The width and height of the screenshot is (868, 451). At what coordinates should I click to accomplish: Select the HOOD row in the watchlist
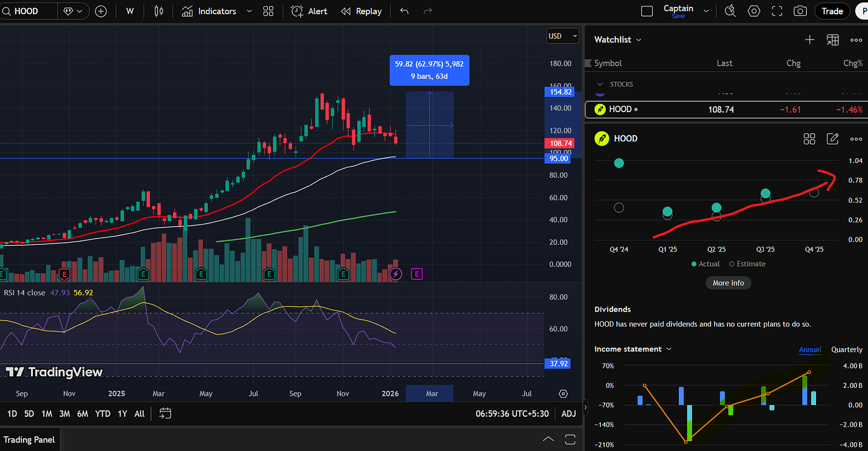pyautogui.click(x=725, y=109)
